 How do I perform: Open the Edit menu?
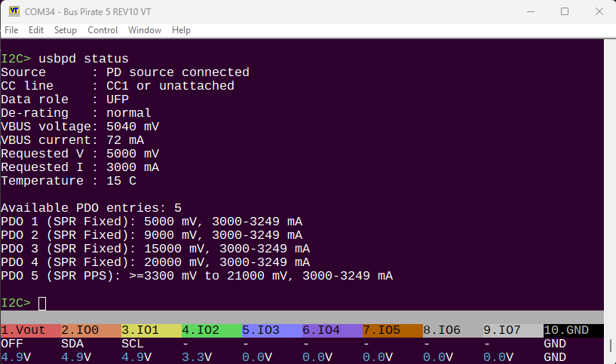coord(36,30)
